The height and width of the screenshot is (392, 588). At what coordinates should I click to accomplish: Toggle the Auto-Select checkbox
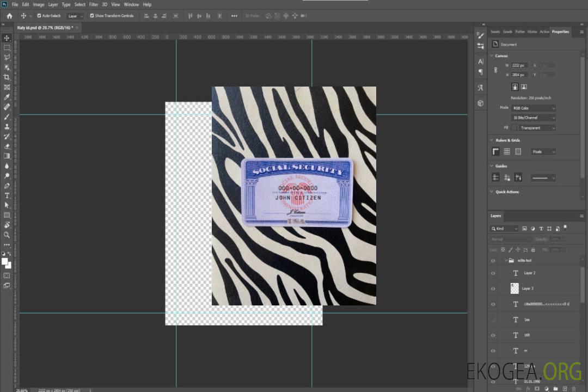pos(39,16)
